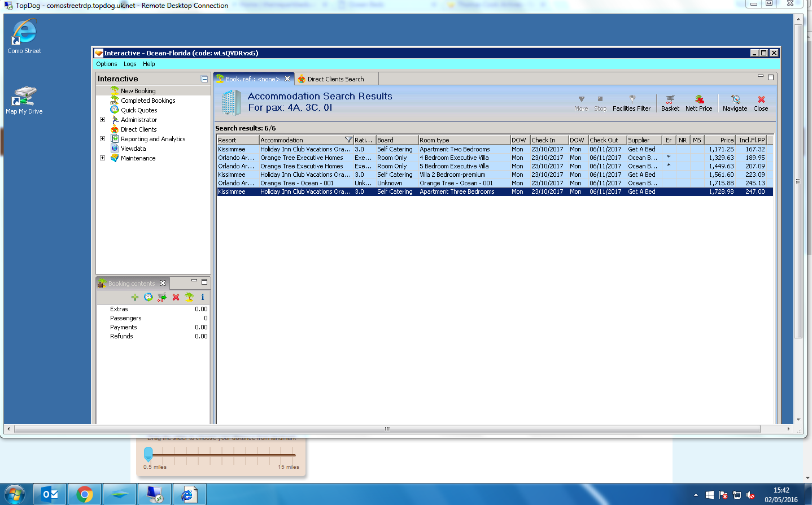
Task: Click the accommodation filter funnel in column header
Action: pyautogui.click(x=348, y=140)
